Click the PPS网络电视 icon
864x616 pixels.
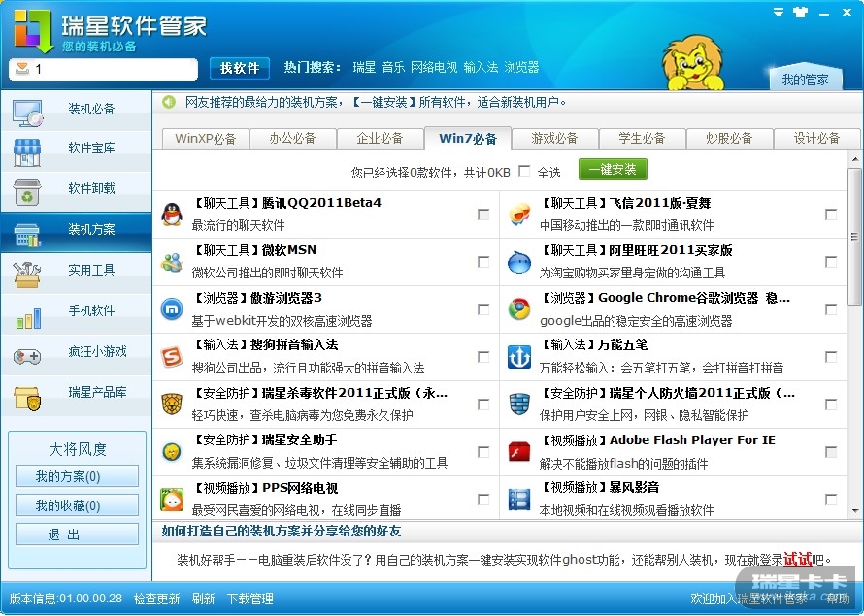172,500
